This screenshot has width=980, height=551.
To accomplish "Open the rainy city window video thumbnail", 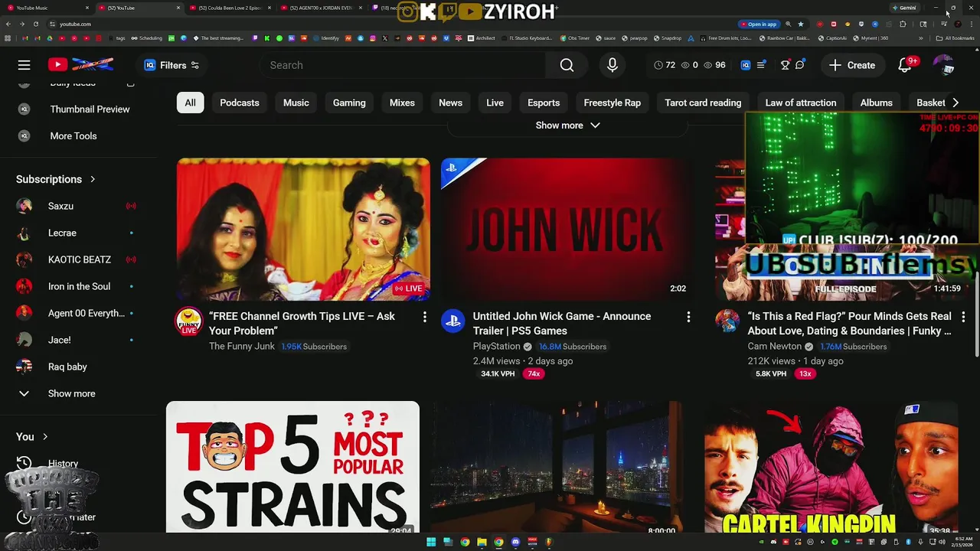I will point(556,467).
